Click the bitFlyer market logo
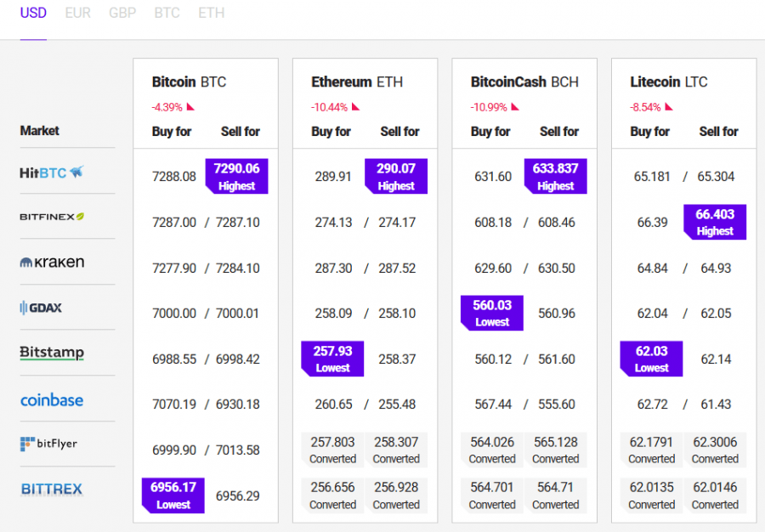The image size is (765, 532). [x=48, y=444]
